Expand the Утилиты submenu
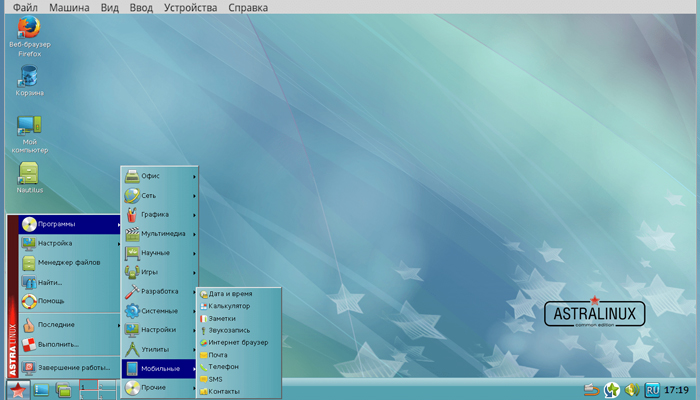The width and height of the screenshot is (700, 400). click(x=160, y=349)
